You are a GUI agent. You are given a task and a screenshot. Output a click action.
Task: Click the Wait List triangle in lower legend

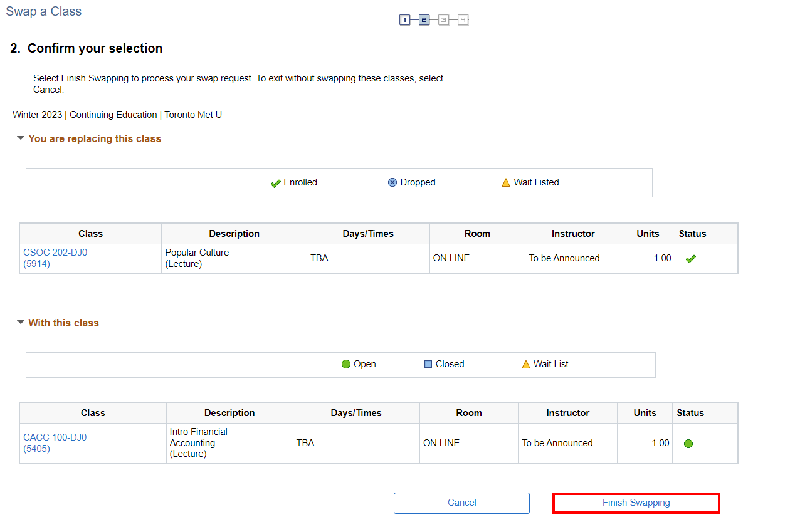tap(526, 364)
